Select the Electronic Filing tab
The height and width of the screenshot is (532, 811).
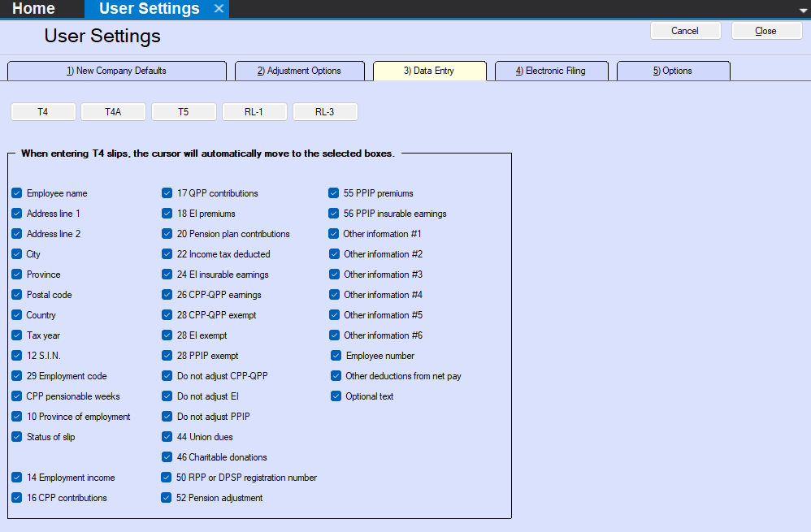pyautogui.click(x=550, y=71)
